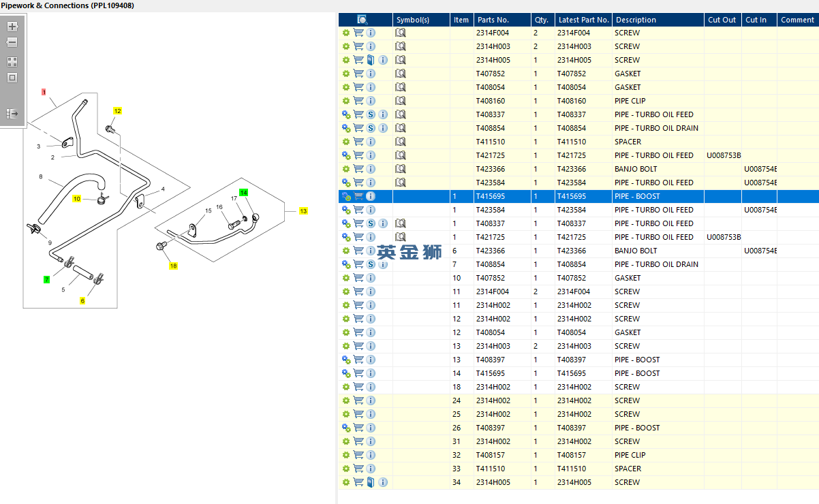Open info icon for T408157 PIPE CLIP
819x504 pixels.
pyautogui.click(x=371, y=455)
